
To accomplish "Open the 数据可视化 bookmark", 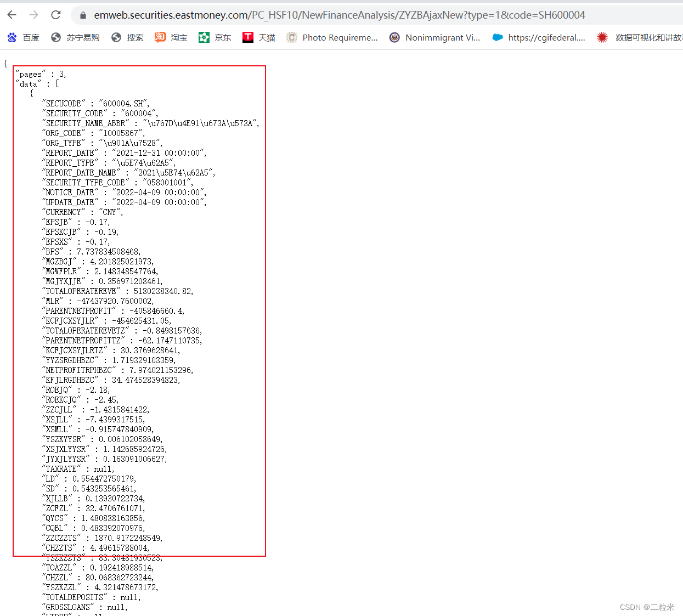I will [640, 37].
